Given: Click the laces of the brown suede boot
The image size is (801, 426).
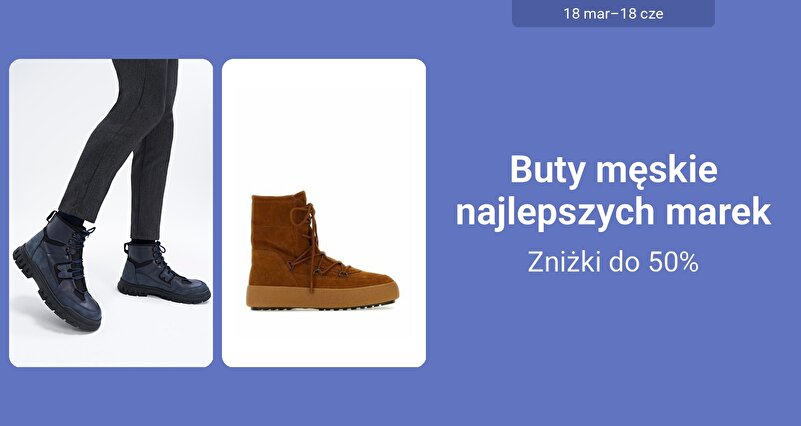Looking at the screenshot, I should click(x=314, y=243).
